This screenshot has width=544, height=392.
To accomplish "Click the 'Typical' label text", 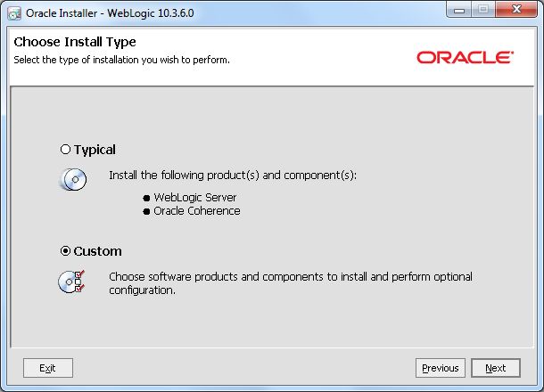I will click(95, 150).
